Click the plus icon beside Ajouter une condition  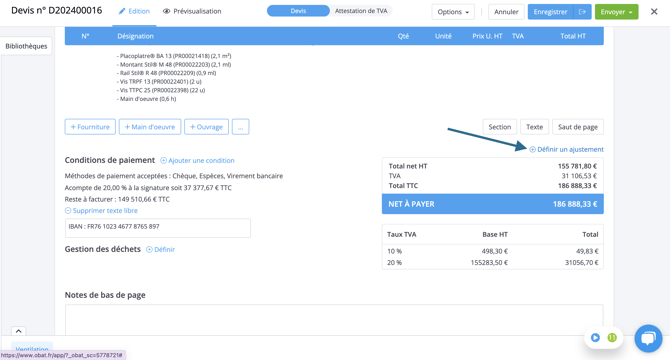pos(163,161)
